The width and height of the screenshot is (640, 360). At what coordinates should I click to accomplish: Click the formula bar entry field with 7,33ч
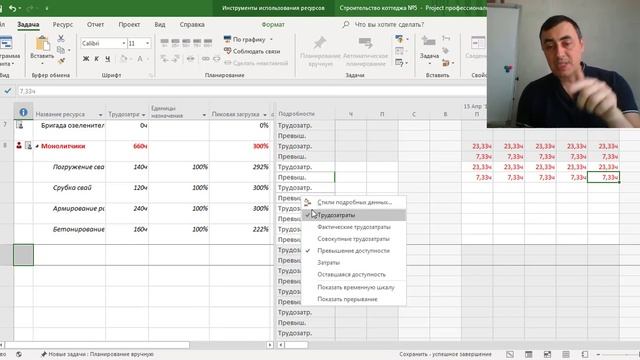pos(251,91)
